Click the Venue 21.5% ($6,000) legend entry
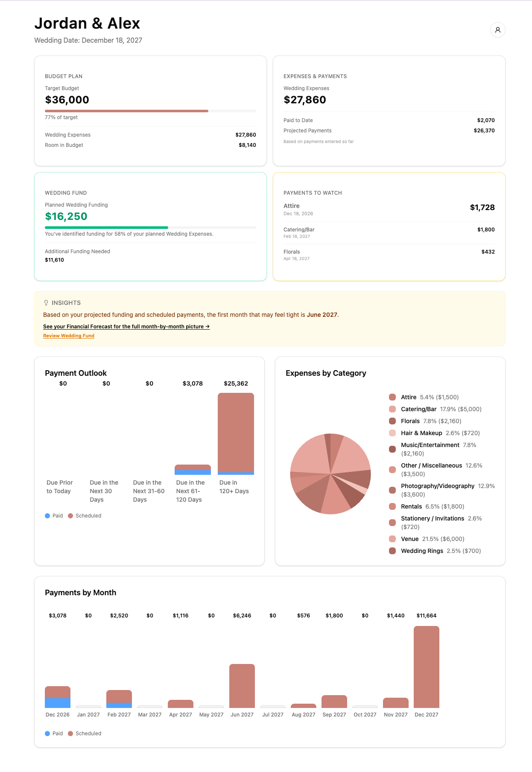 (433, 539)
